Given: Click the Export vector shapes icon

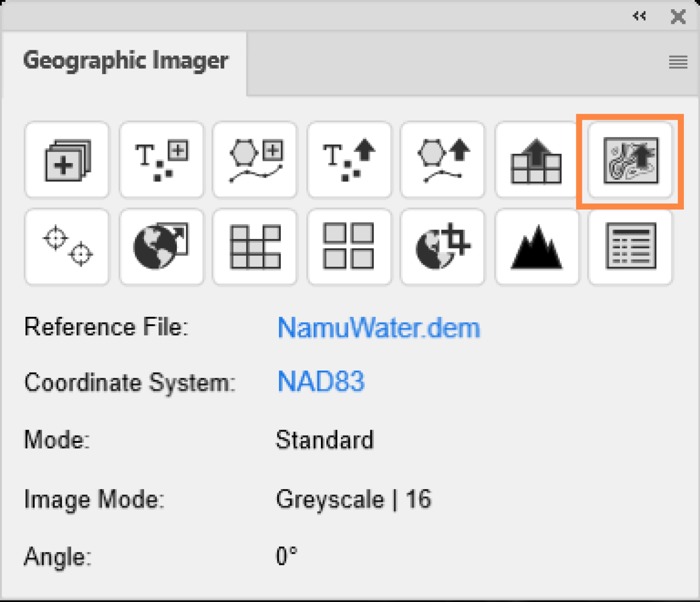Looking at the screenshot, I should pos(443,161).
